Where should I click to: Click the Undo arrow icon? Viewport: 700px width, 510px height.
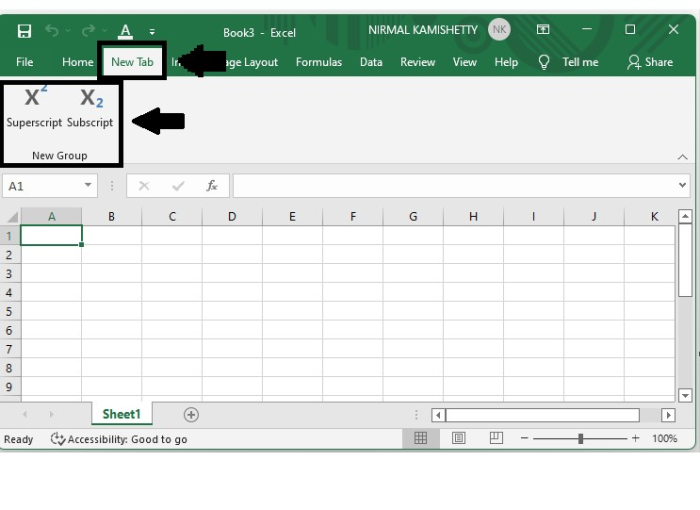52,31
